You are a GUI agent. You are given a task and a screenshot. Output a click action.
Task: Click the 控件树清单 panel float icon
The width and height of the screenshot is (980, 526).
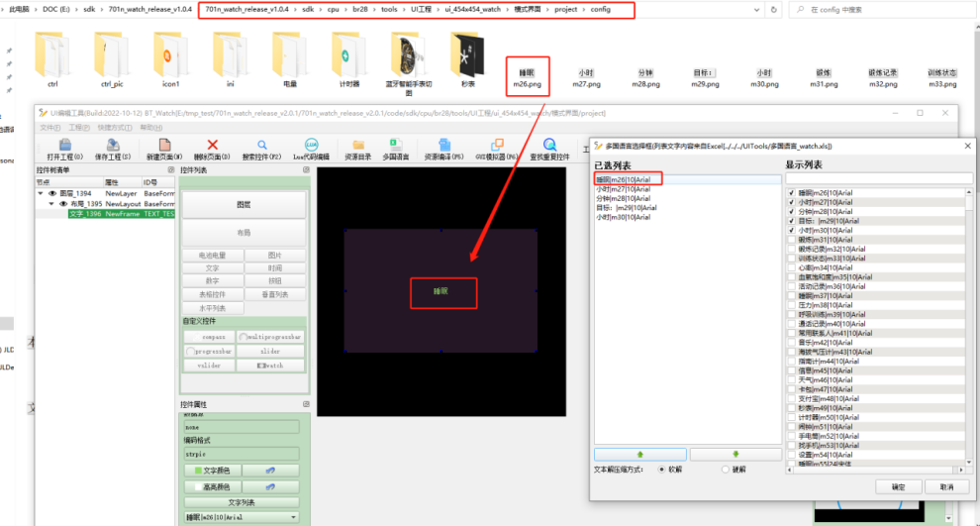click(x=171, y=170)
